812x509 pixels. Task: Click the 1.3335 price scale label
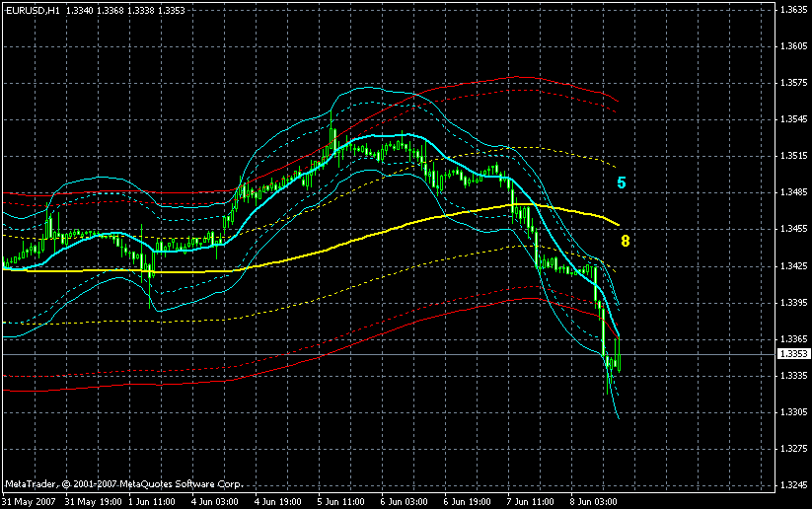click(794, 376)
